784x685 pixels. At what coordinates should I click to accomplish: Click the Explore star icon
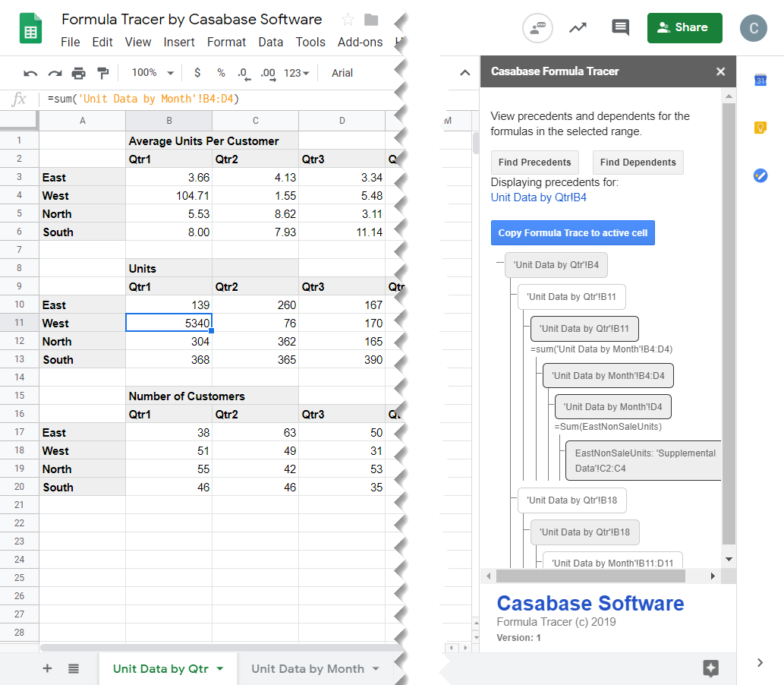[x=710, y=668]
